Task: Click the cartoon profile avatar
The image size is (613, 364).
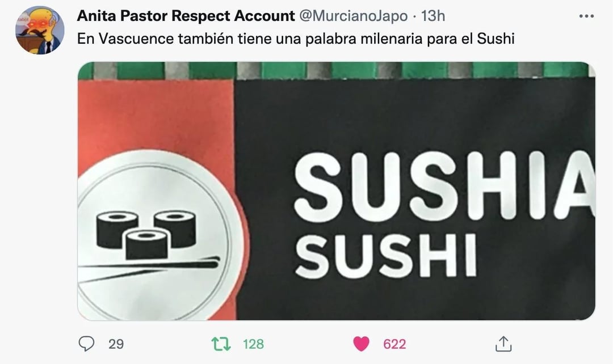Action: 40,31
